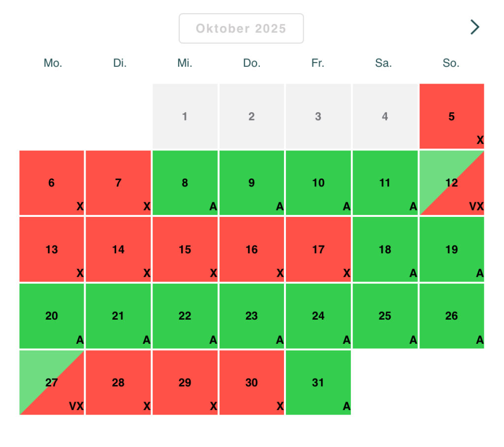This screenshot has width=504, height=447.
Task: Select October 18 on the calendar
Action: point(385,249)
